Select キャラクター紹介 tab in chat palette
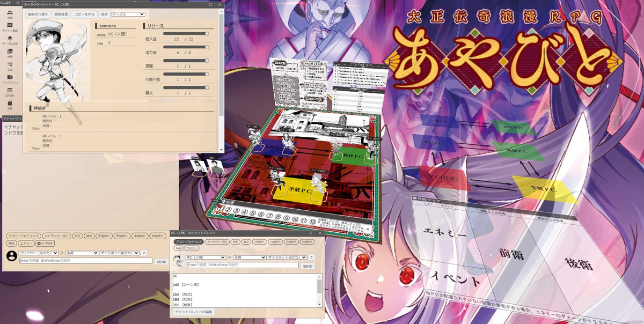Viewport: 644px width, 324px height. (x=217, y=242)
